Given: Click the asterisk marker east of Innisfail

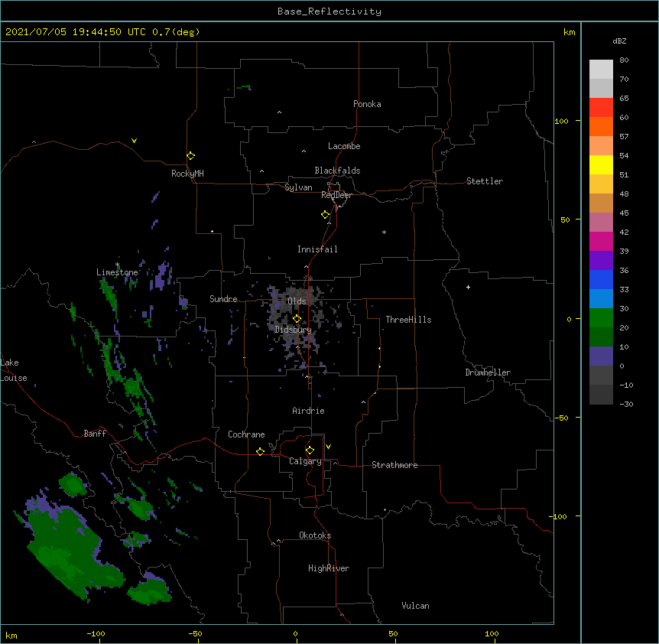Looking at the screenshot, I should coord(384,232).
